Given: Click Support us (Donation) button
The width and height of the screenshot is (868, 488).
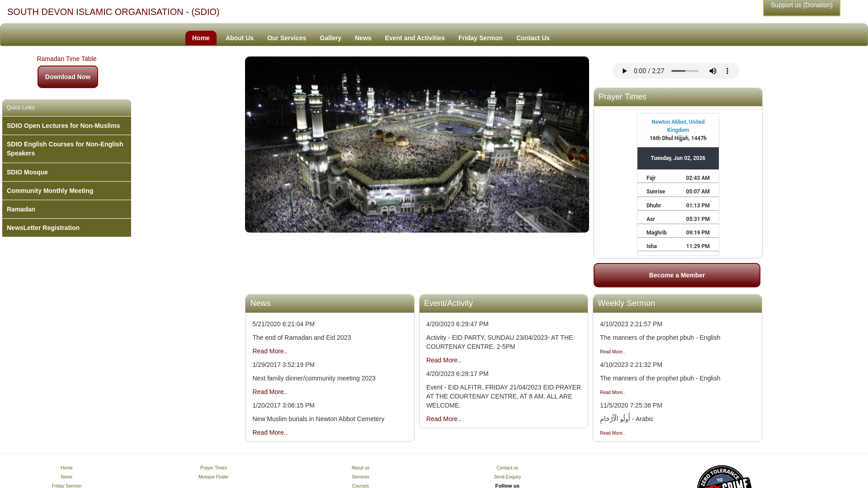Looking at the screenshot, I should [x=802, y=7].
